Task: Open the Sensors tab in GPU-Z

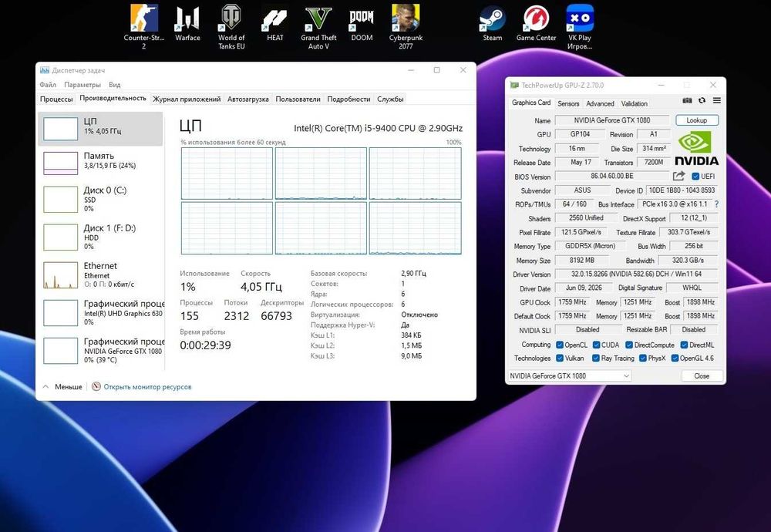Action: [x=568, y=103]
